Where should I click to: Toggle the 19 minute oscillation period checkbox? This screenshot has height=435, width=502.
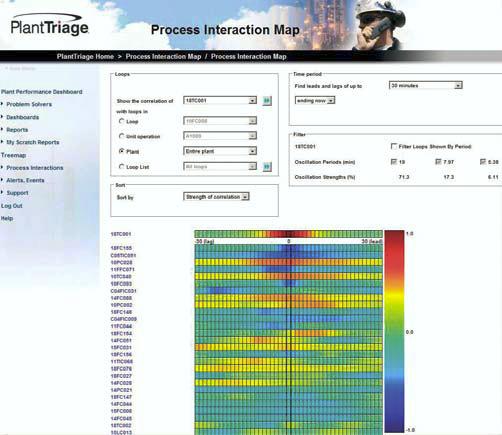click(x=394, y=162)
